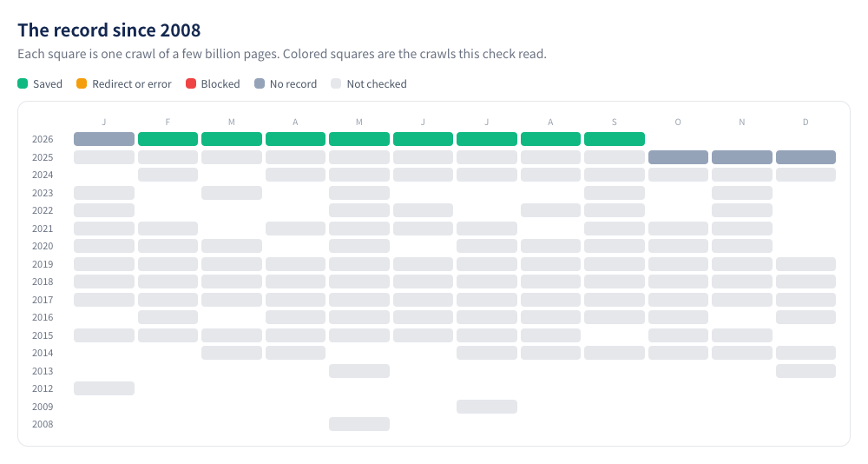Select the 2013 December crawl square
The image size is (868, 464).
806,371
